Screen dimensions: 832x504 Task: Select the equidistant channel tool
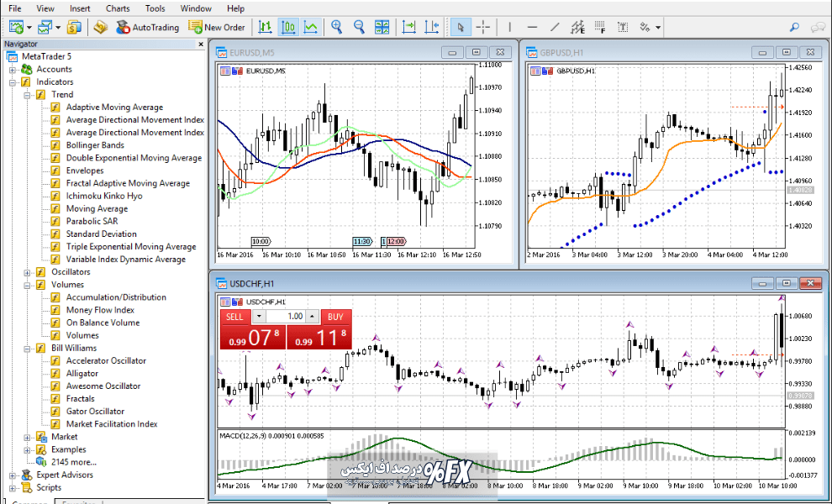[578, 27]
